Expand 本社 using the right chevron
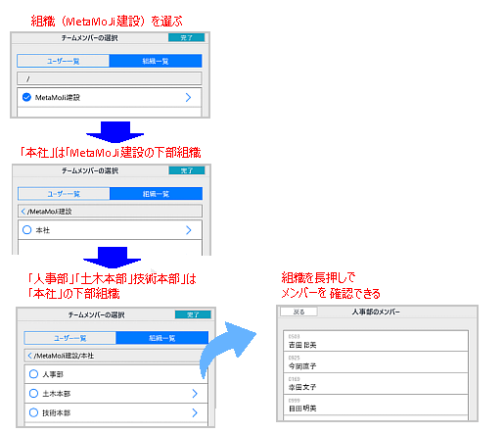Viewport: 504px width, 433px height. [x=189, y=230]
